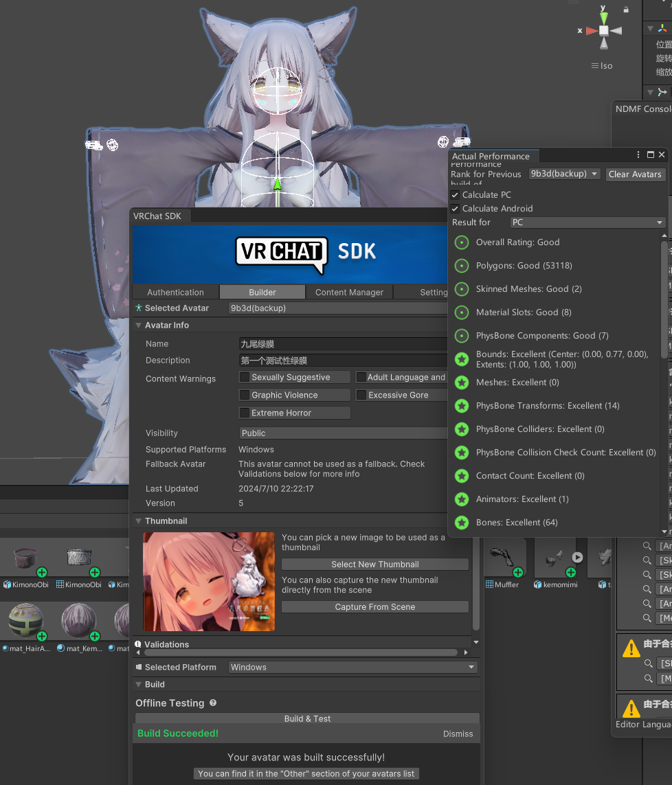Image resolution: width=672 pixels, height=785 pixels.
Task: Click the gizmo green Y-axis cone
Action: coord(604,18)
